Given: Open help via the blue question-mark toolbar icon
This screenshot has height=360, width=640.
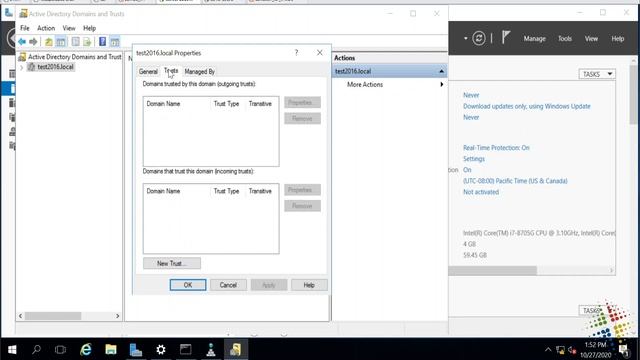Looking at the screenshot, I should pyautogui.click(x=102, y=42).
